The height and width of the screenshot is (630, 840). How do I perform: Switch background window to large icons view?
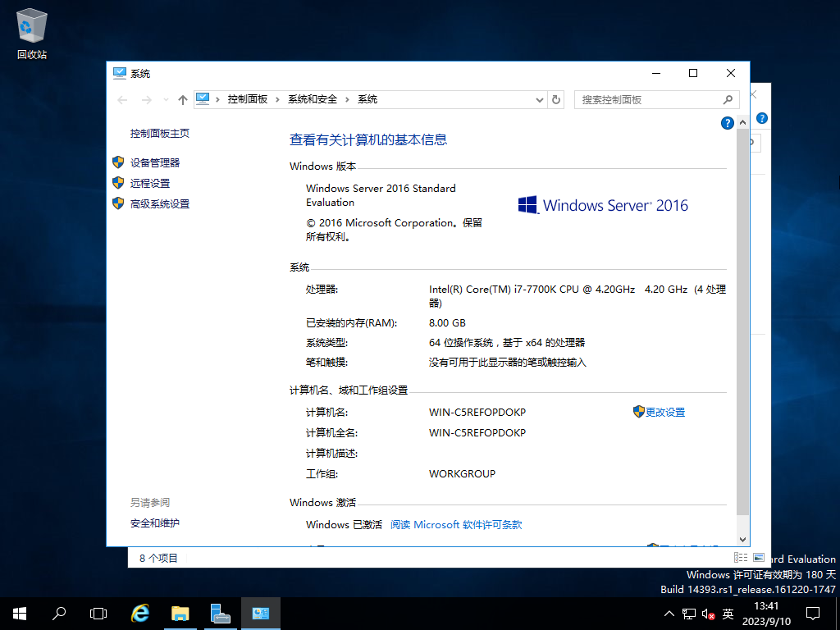click(759, 558)
